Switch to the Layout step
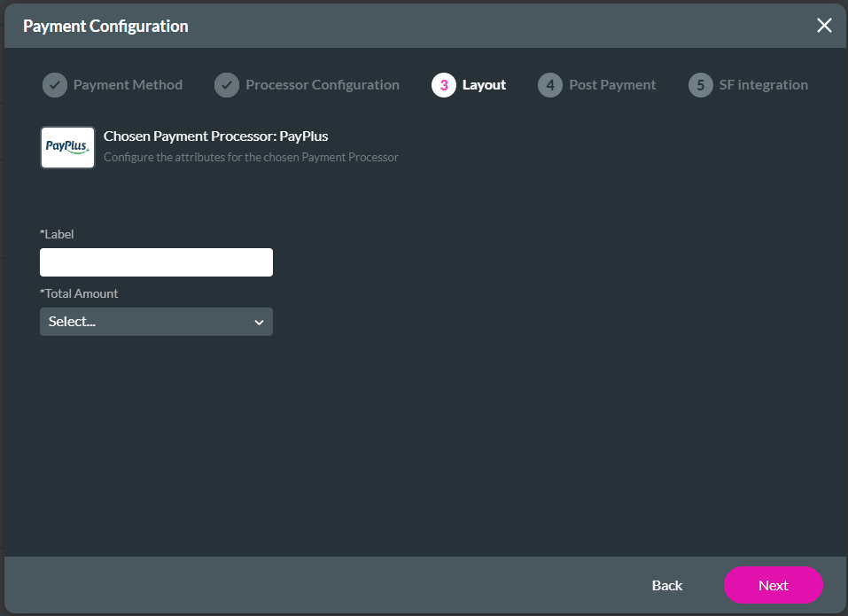The image size is (848, 616). point(483,84)
